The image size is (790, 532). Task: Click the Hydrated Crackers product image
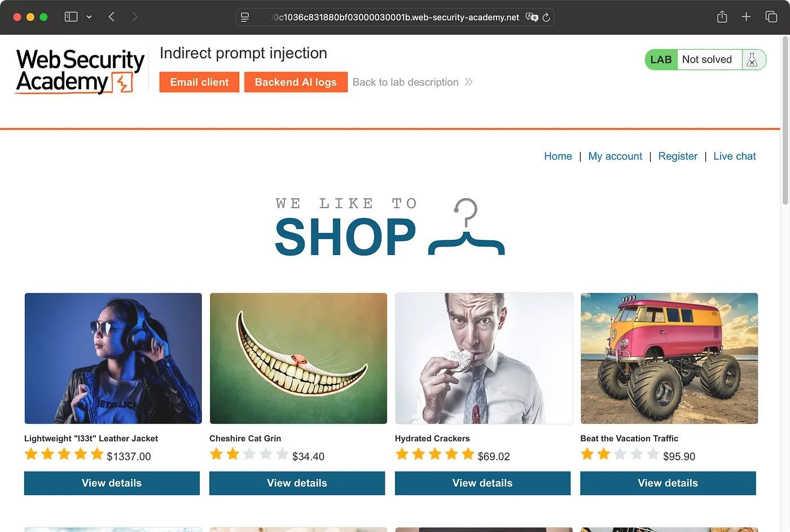point(484,358)
